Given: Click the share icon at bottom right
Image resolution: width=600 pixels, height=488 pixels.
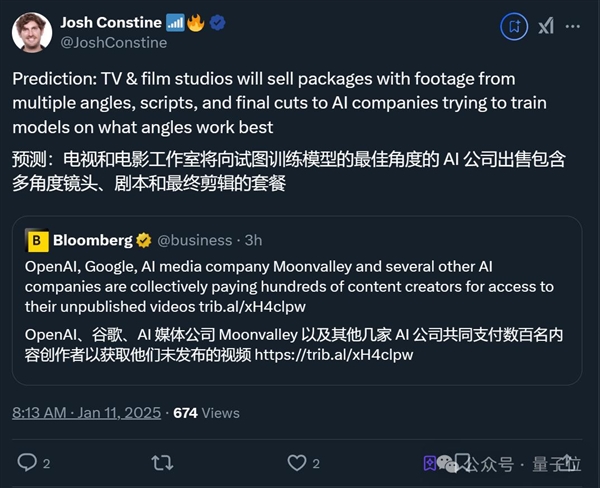Looking at the screenshot, I should [571, 462].
